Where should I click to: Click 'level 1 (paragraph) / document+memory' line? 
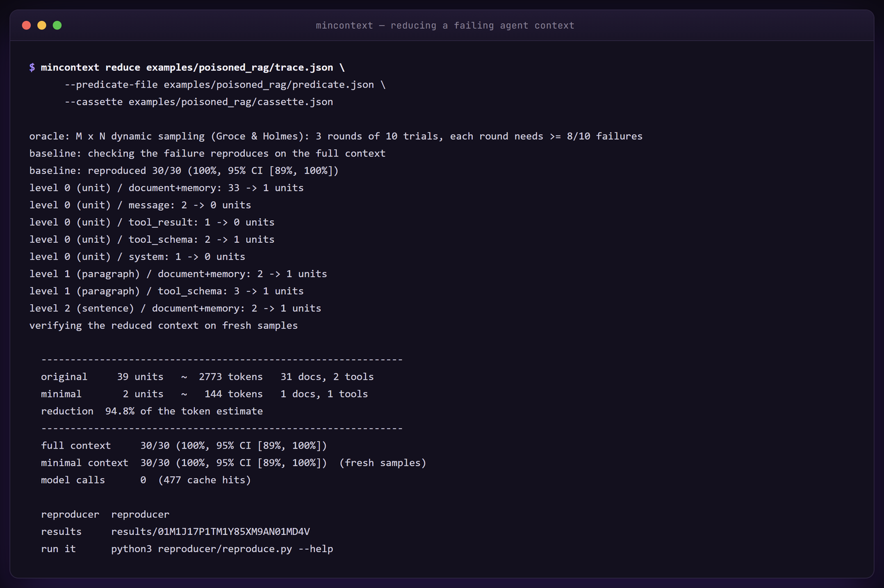coord(178,274)
